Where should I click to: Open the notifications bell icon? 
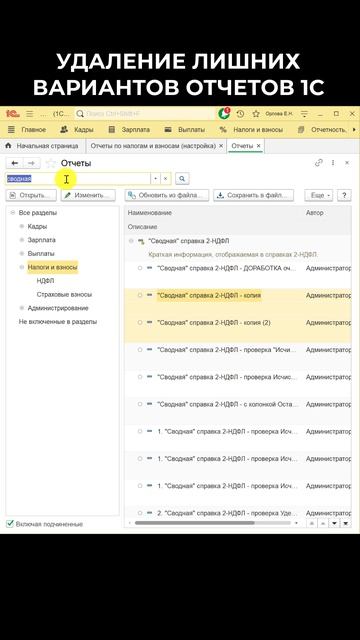coord(223,114)
